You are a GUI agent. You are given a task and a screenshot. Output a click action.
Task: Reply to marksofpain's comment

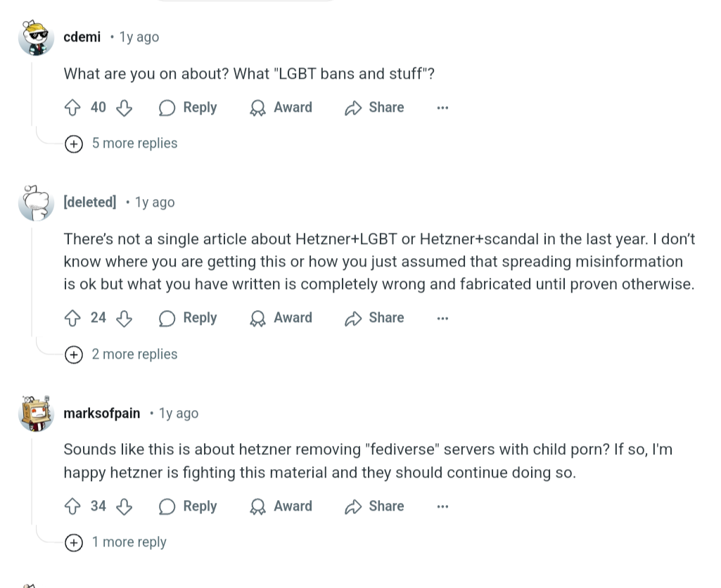point(188,506)
